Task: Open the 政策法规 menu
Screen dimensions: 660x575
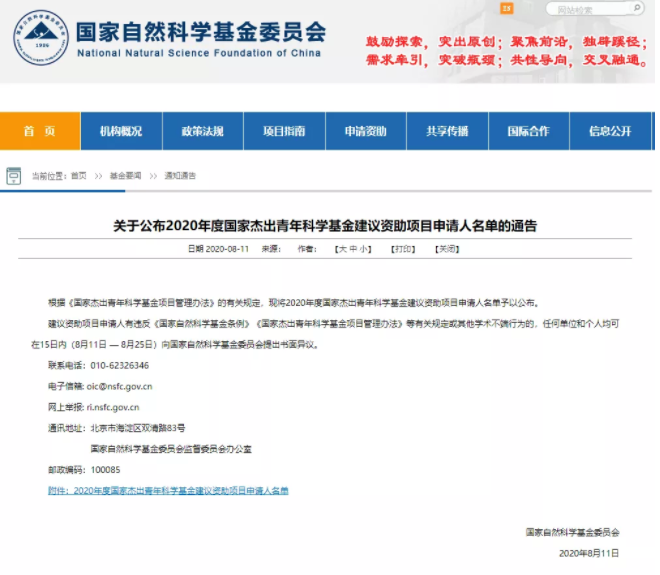Action: pyautogui.click(x=203, y=131)
